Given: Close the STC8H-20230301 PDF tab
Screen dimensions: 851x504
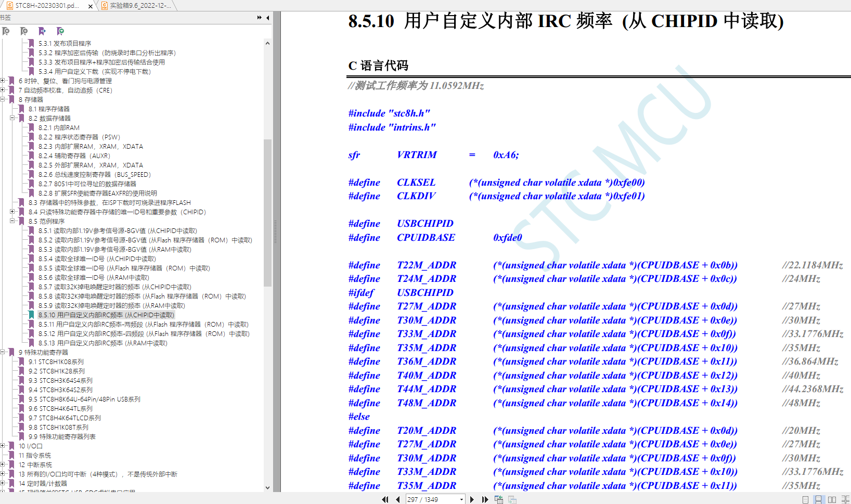Looking at the screenshot, I should (x=91, y=6).
